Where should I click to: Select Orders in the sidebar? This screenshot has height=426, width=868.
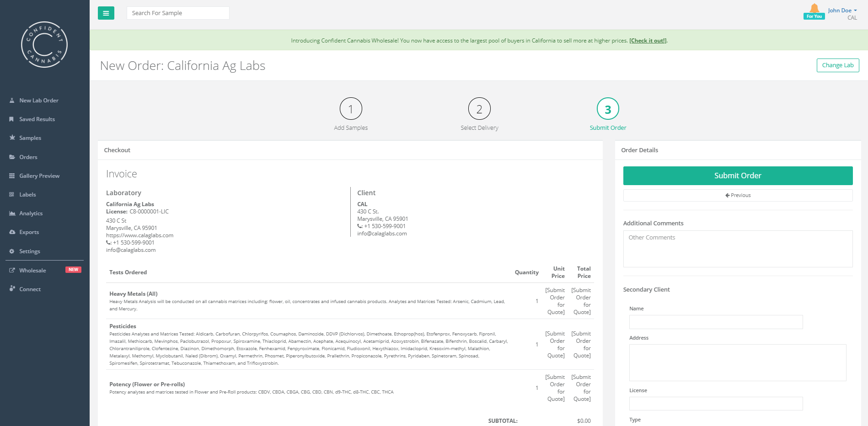coord(28,157)
